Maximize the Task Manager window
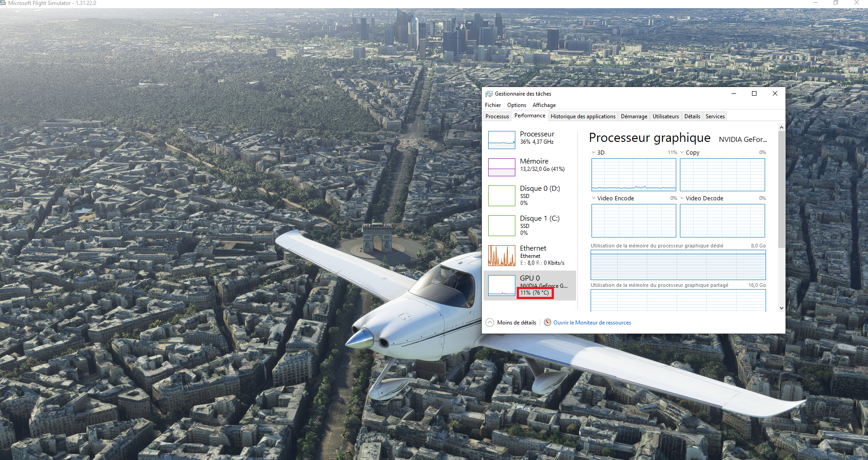 [x=754, y=93]
